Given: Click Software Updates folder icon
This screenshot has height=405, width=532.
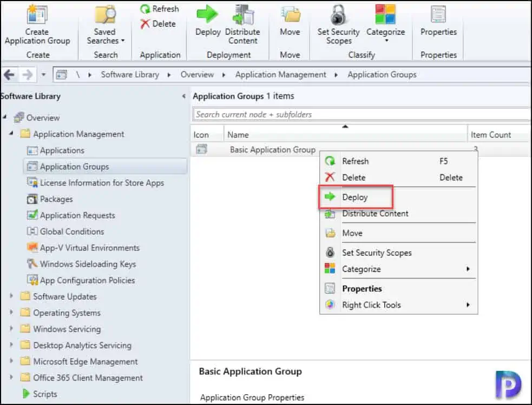Looking at the screenshot, I should pyautogui.click(x=25, y=296).
